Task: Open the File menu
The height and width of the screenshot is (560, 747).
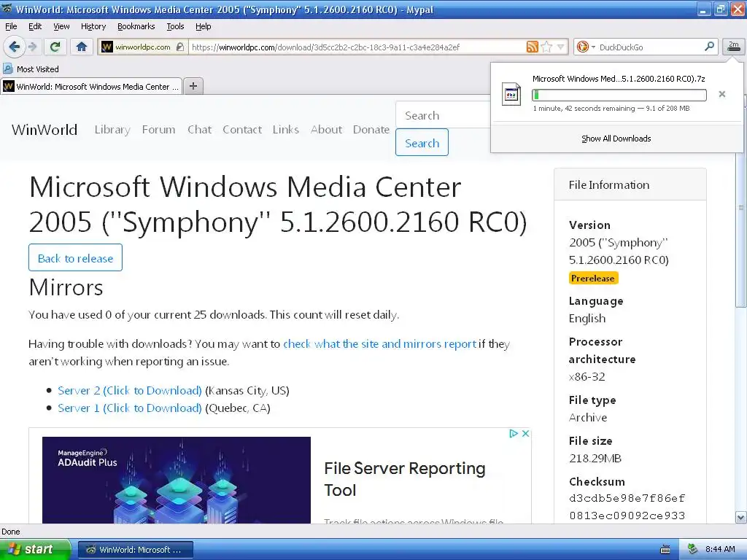Action: [11, 26]
